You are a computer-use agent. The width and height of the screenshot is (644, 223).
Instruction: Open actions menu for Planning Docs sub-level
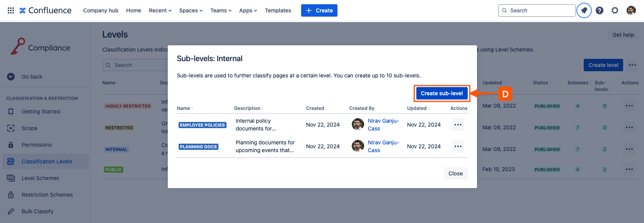point(458,146)
